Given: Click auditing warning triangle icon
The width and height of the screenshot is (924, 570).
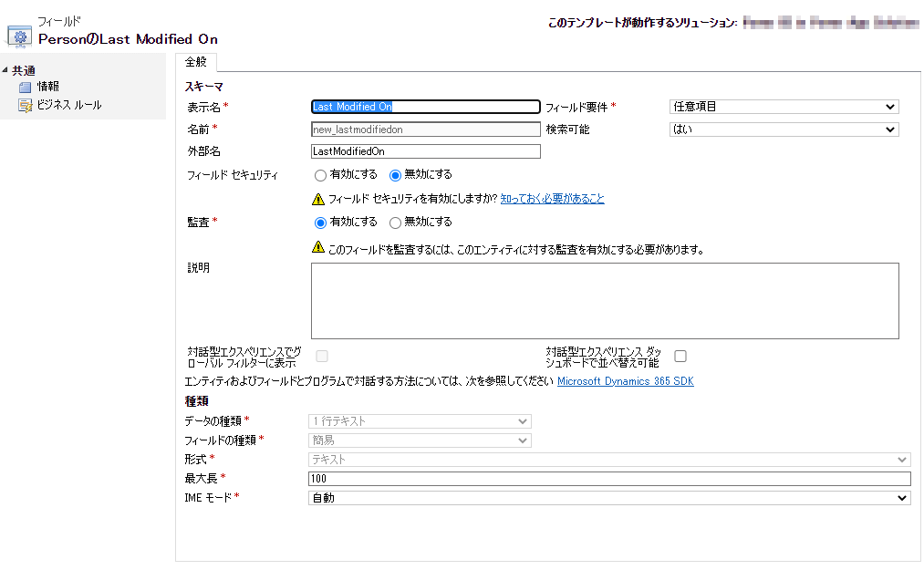Looking at the screenshot, I should tap(318, 247).
